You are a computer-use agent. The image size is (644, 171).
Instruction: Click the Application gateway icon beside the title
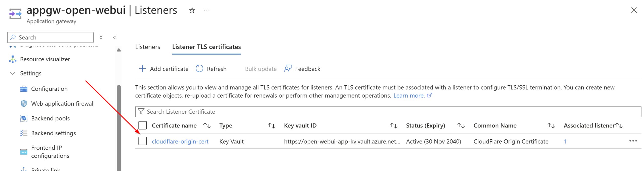15,14
